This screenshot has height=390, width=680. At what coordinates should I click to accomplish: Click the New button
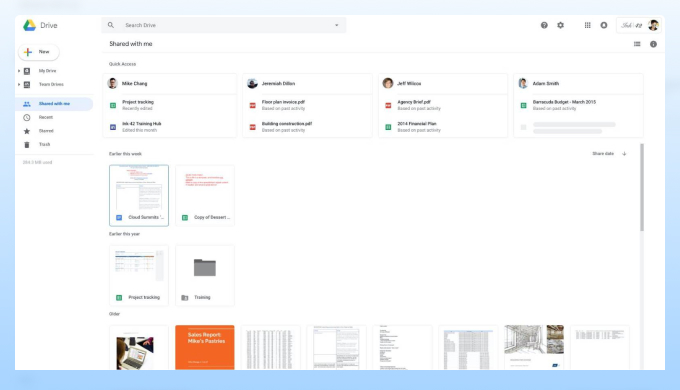(39, 52)
